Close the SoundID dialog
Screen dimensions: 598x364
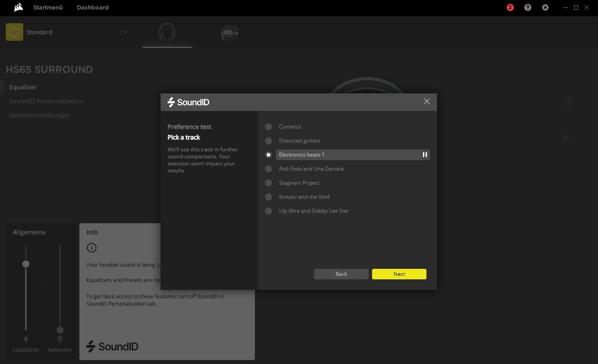click(427, 101)
